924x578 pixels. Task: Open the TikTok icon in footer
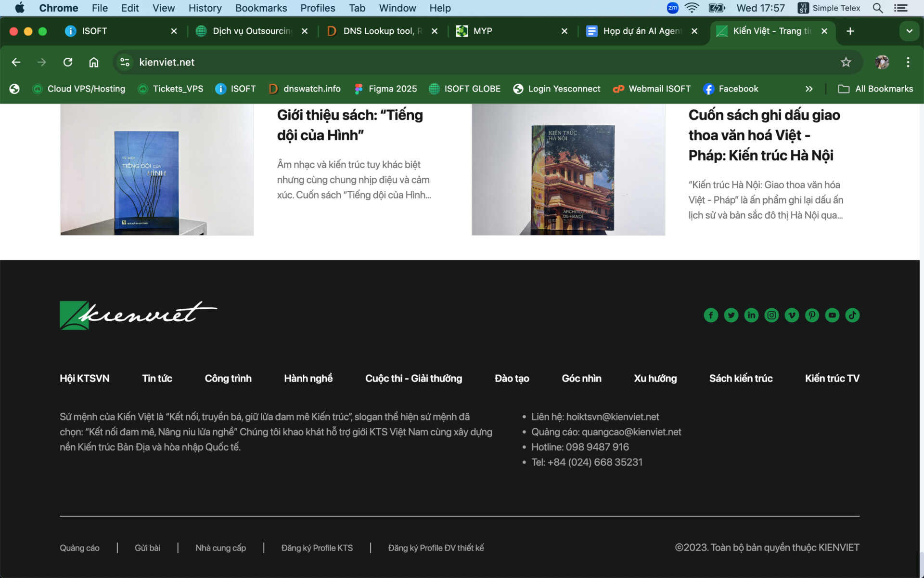point(852,315)
